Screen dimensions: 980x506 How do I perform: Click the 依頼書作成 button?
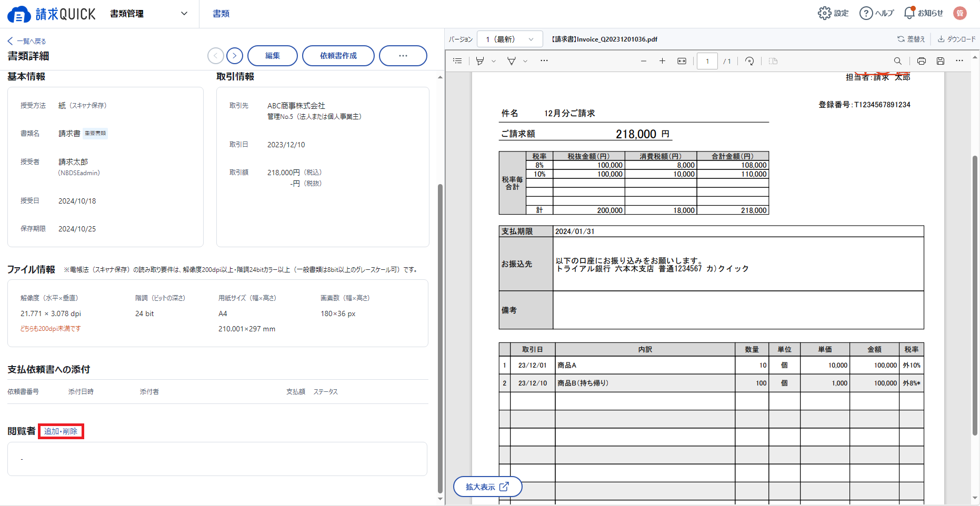point(338,56)
